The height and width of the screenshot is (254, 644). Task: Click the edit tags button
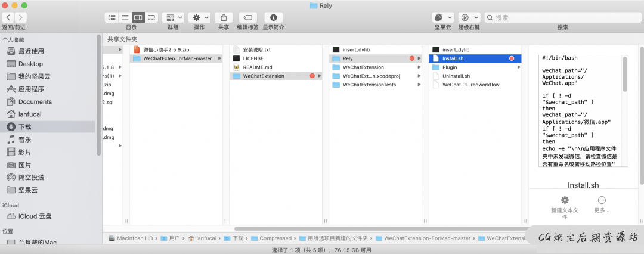(x=247, y=17)
